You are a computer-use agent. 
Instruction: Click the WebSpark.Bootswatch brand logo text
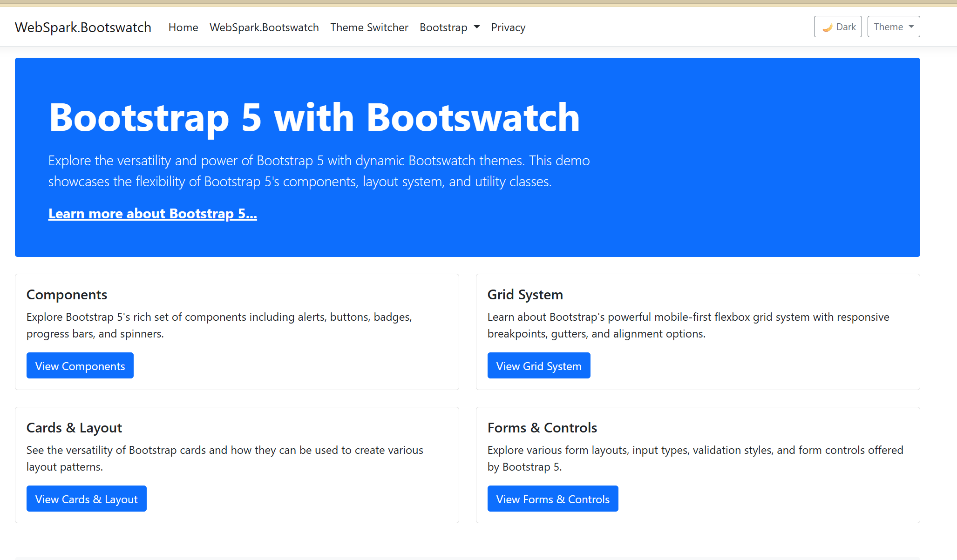pos(82,27)
